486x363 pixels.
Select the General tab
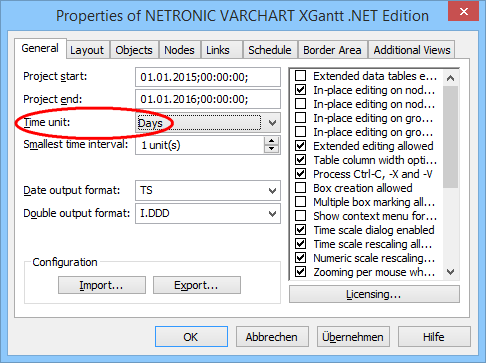tap(40, 49)
